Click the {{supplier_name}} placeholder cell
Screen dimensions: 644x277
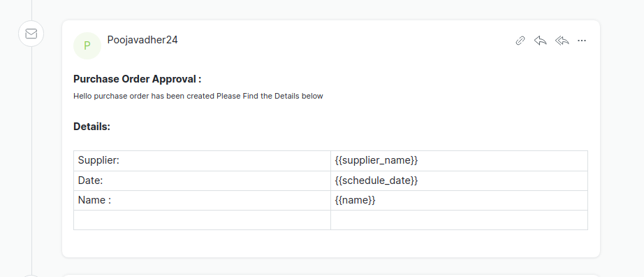459,160
